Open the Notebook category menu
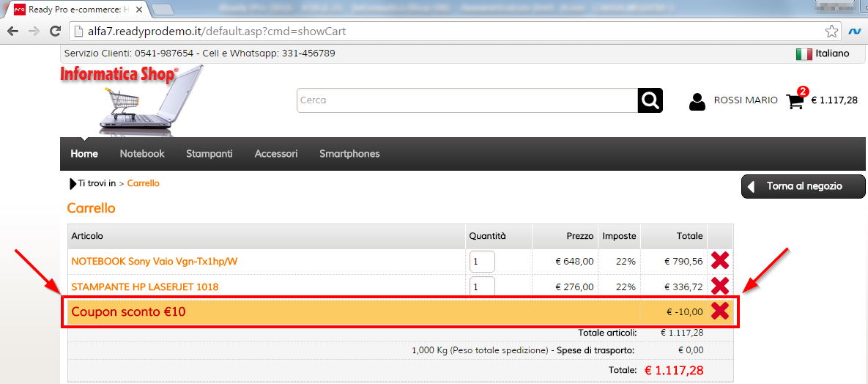The image size is (868, 384). [142, 154]
